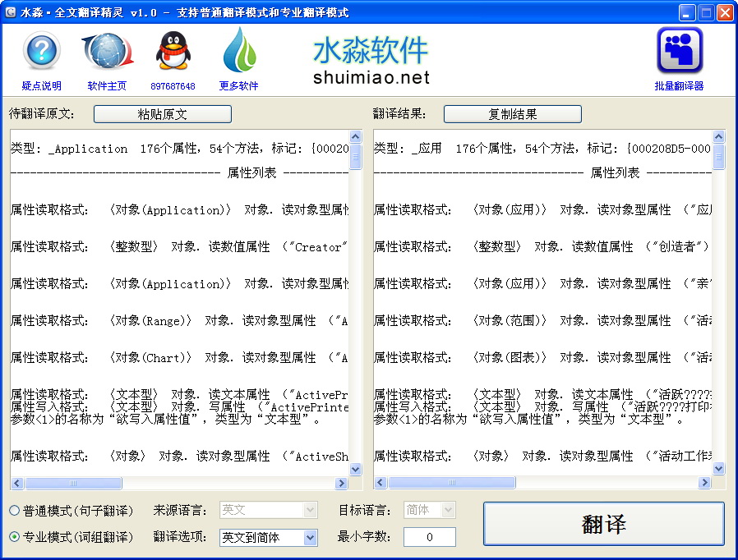Click scroll-left arrow of source text pane

(x=17, y=483)
